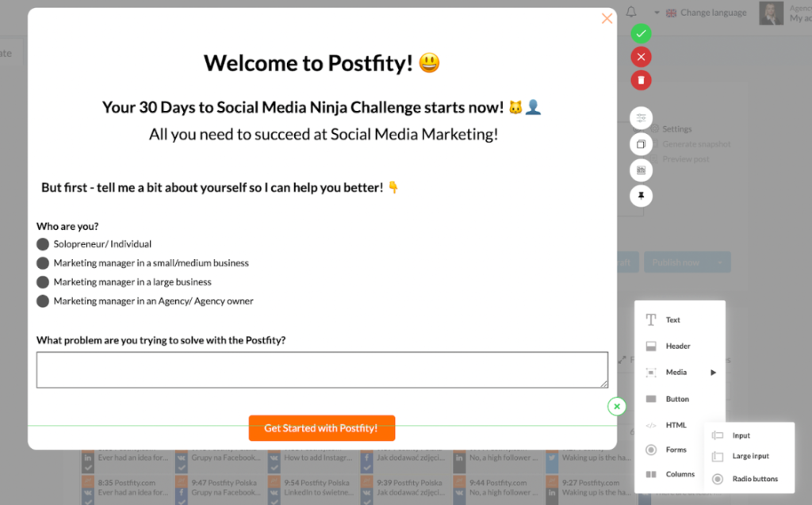
Task: Click the green checkmark confirm icon
Action: (641, 33)
